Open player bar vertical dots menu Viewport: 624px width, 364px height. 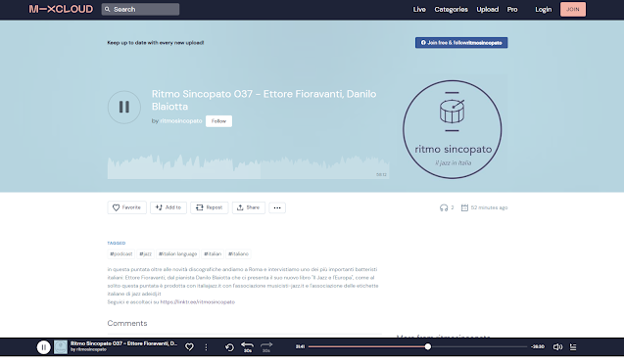coord(206,347)
